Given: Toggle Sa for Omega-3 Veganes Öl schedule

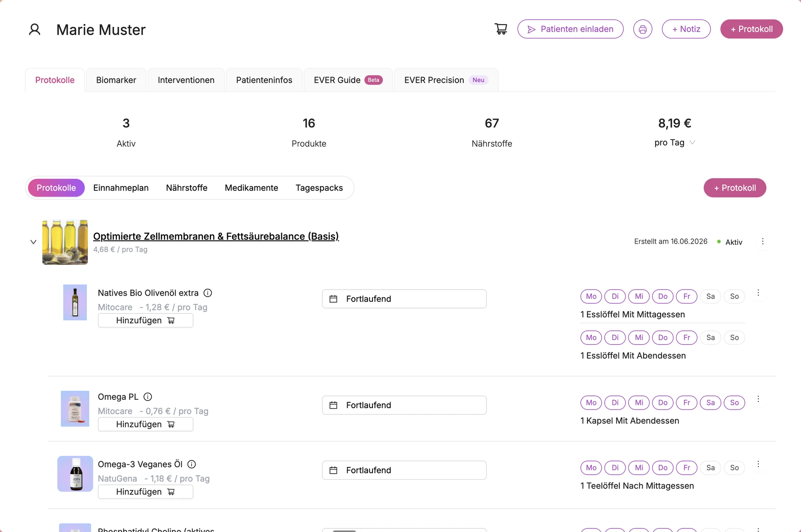Looking at the screenshot, I should [x=710, y=468].
